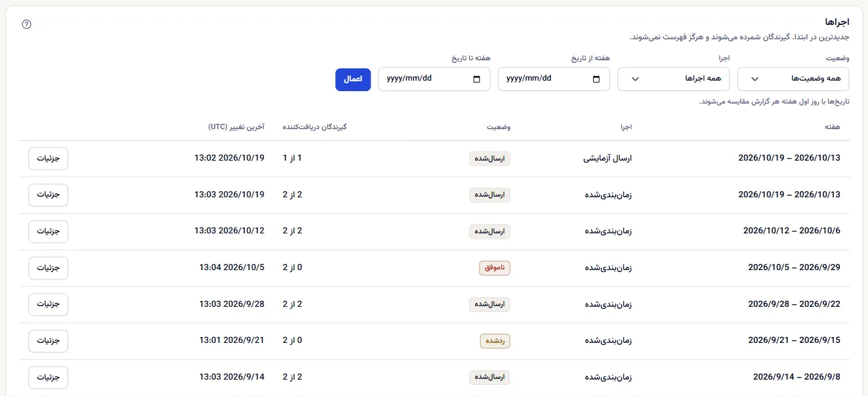Screen dimensions: 868x396
Task: Open «جزئیات» for week 2026/9/22 – 2026/9/28
Action: pos(48,304)
